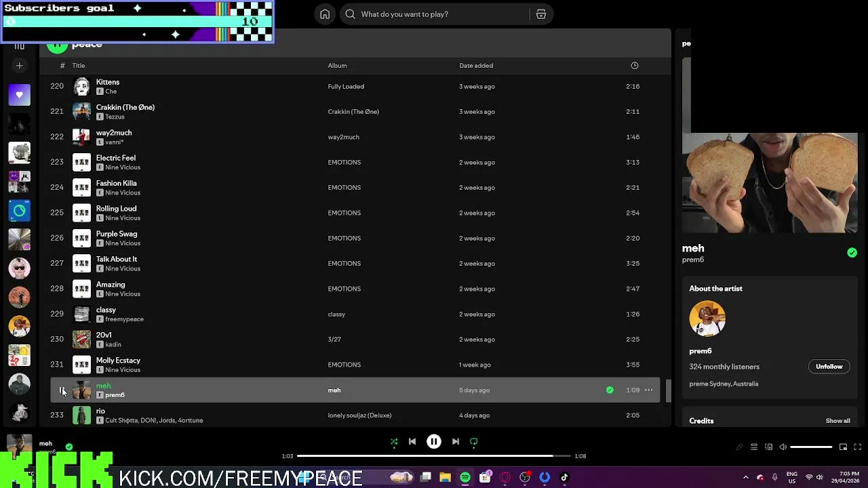The width and height of the screenshot is (868, 488).
Task: Open the lyrics microphone icon
Action: 740,447
